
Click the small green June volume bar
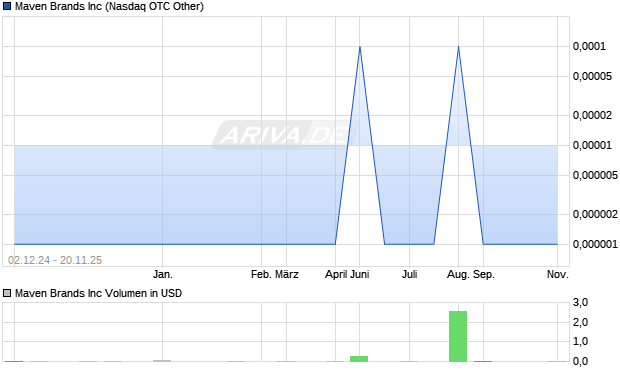click(359, 359)
